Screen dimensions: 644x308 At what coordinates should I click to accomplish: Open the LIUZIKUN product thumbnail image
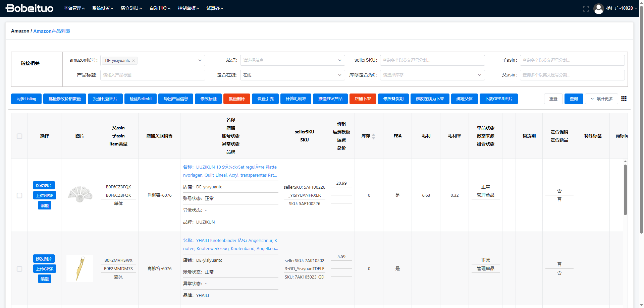[x=80, y=195]
